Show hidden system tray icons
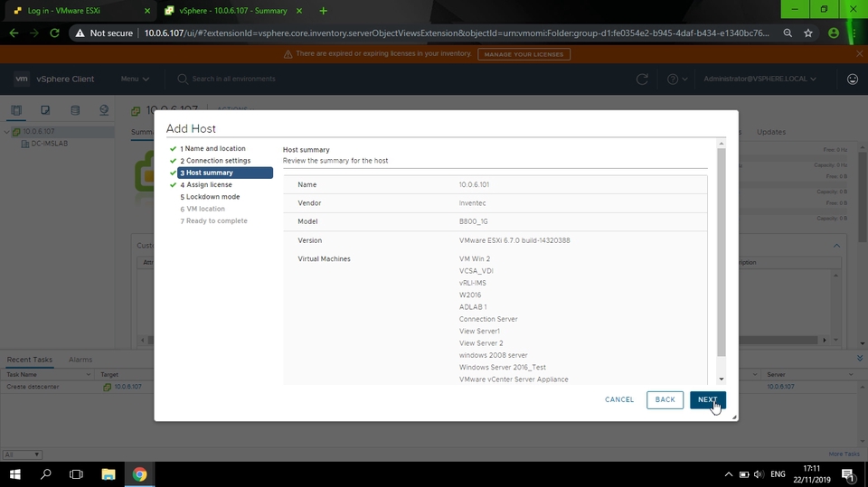868x487 pixels. pos(729,474)
